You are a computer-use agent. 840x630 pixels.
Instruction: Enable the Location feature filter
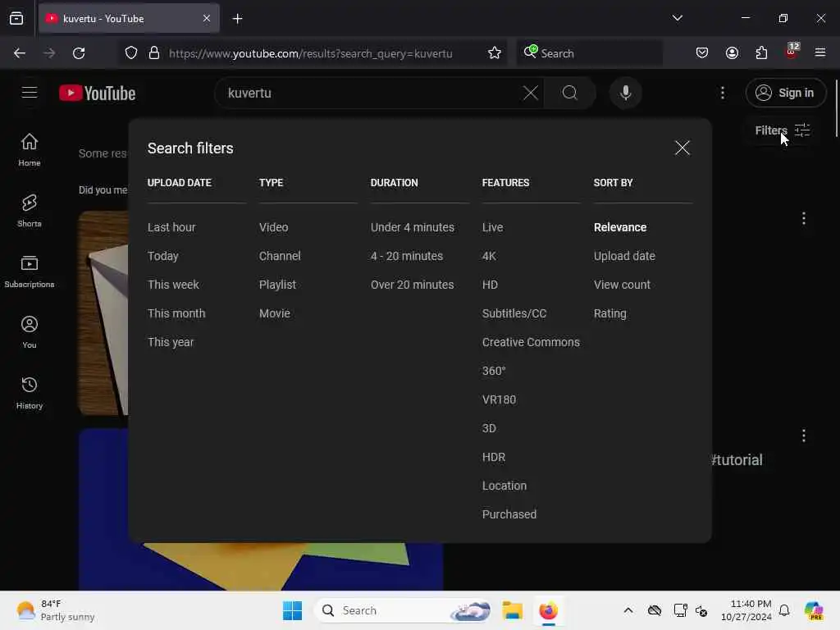point(504,486)
